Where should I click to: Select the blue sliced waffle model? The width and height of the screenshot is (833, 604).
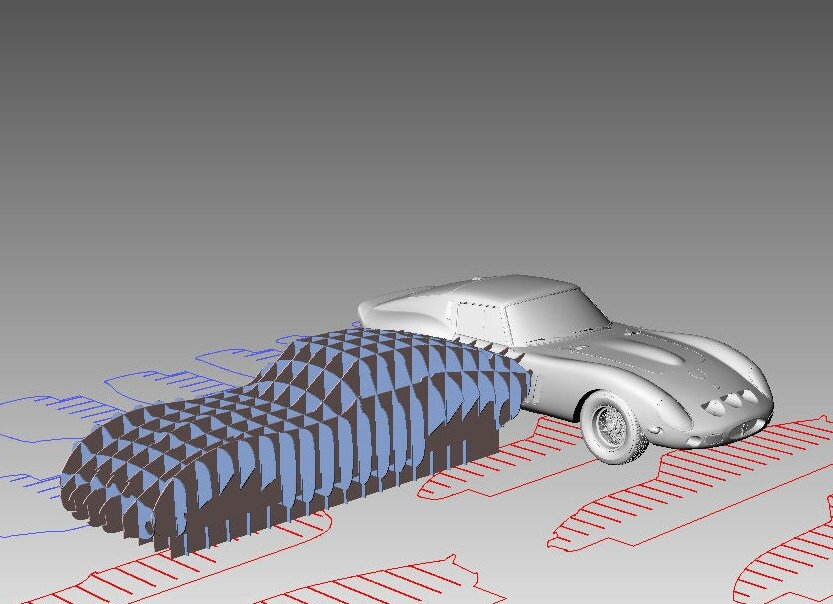point(300,420)
